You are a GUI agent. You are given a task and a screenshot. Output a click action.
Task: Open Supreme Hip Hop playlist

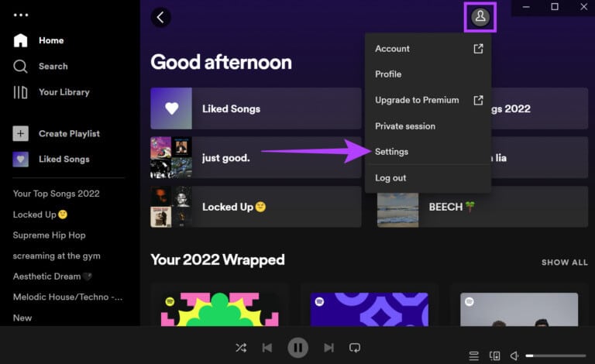pos(50,235)
